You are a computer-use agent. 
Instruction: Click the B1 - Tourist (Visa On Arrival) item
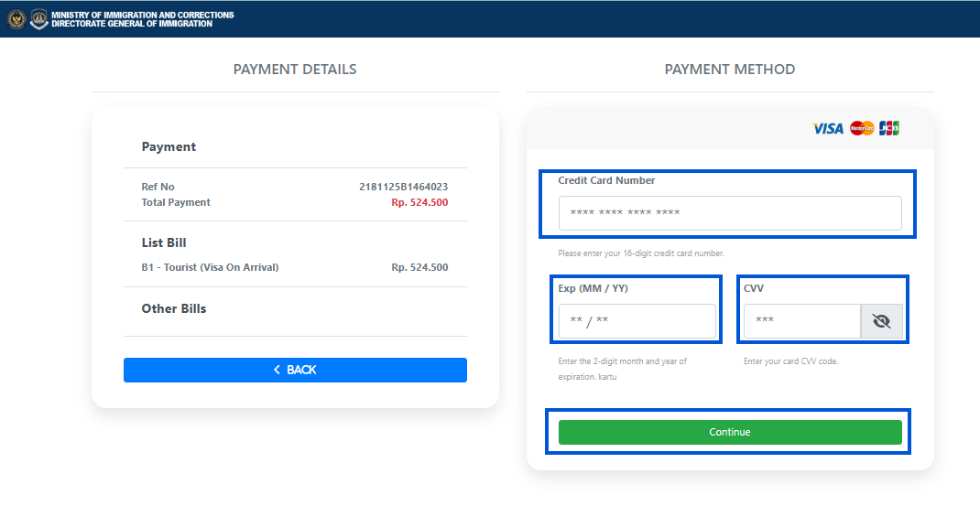pyautogui.click(x=210, y=267)
